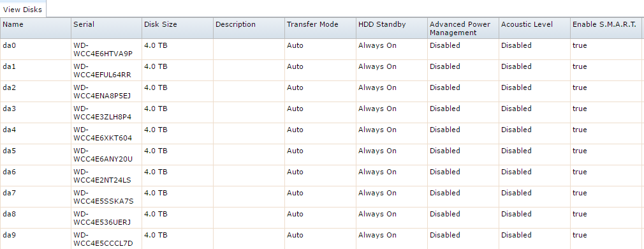Sort by the Serial column header
Image resolution: width=644 pixels, height=249 pixels.
106,28
